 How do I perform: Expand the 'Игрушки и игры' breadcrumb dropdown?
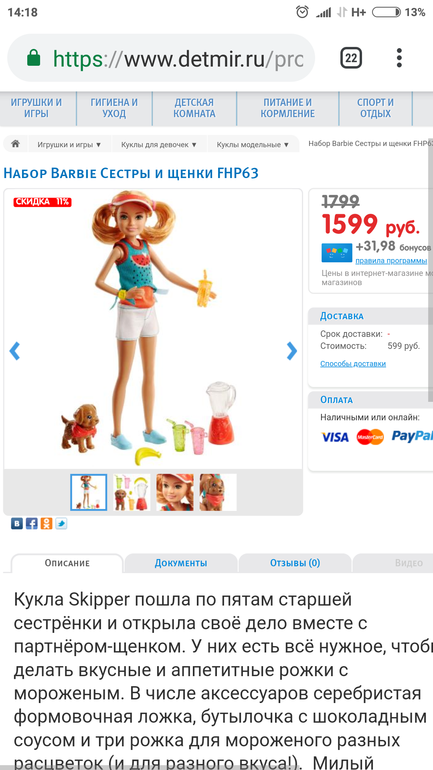(x=69, y=144)
